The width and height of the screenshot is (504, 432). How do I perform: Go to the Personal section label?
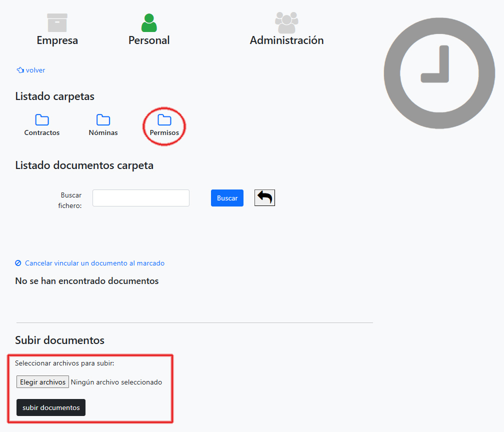149,40
